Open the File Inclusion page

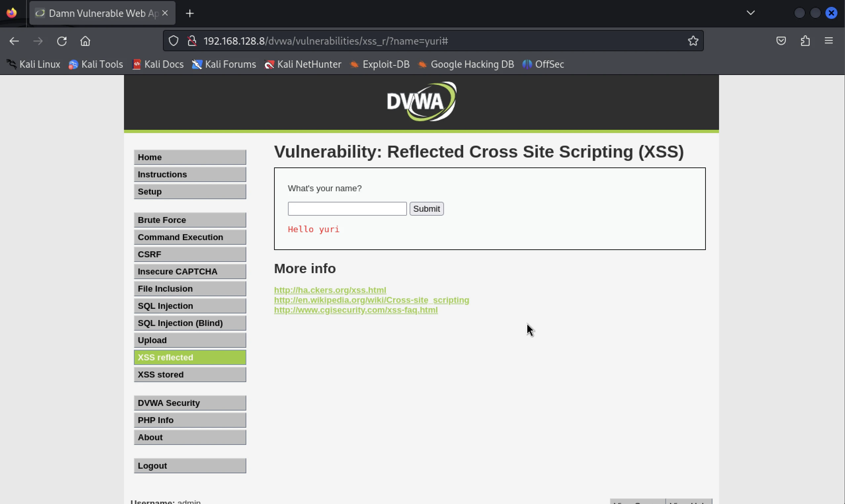pos(190,289)
